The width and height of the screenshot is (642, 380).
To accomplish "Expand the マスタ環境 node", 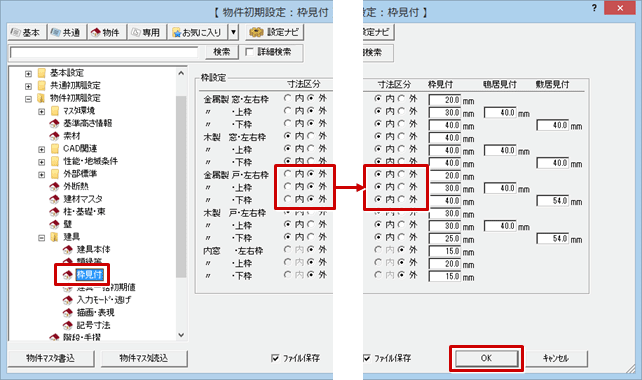I will (x=41, y=111).
